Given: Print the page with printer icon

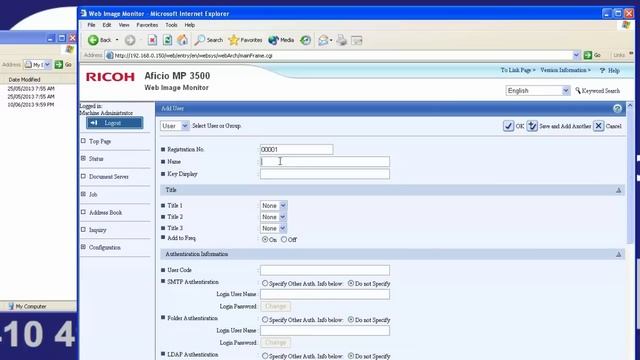Looking at the screenshot, I should pyautogui.click(x=342, y=40).
